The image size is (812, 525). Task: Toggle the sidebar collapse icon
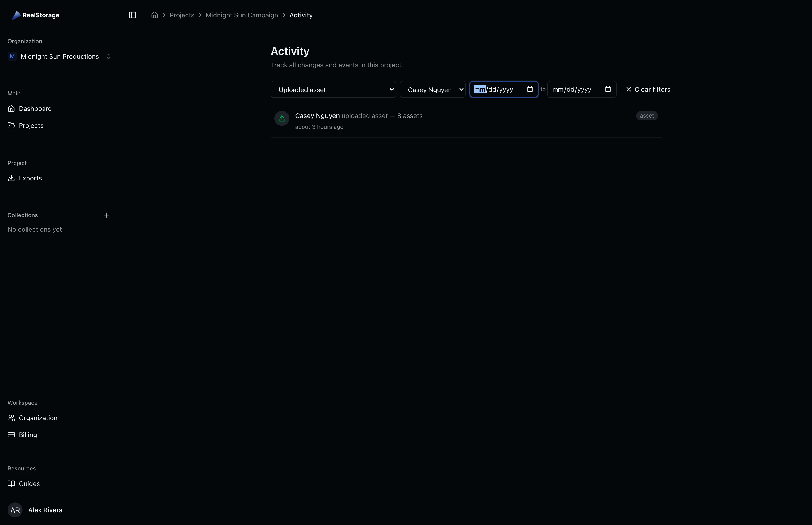tap(132, 15)
